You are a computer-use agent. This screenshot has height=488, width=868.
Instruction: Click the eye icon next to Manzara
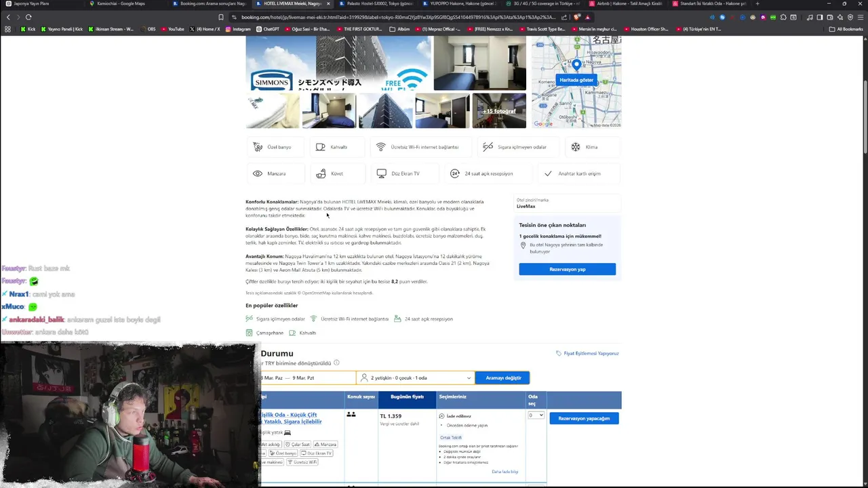click(x=258, y=174)
